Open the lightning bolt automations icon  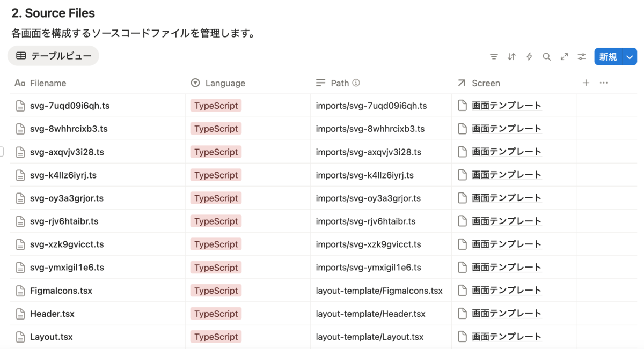529,56
